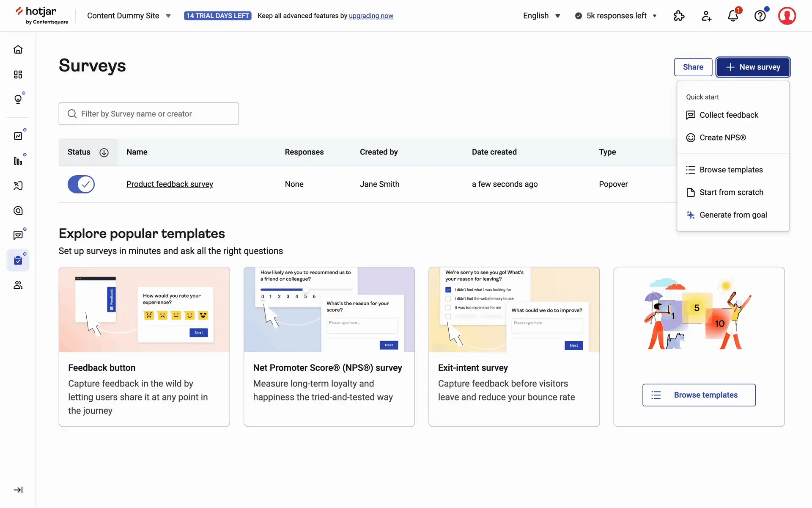Open the Dashboards grid icon
Viewport: 812px width, 508px height.
click(x=18, y=75)
